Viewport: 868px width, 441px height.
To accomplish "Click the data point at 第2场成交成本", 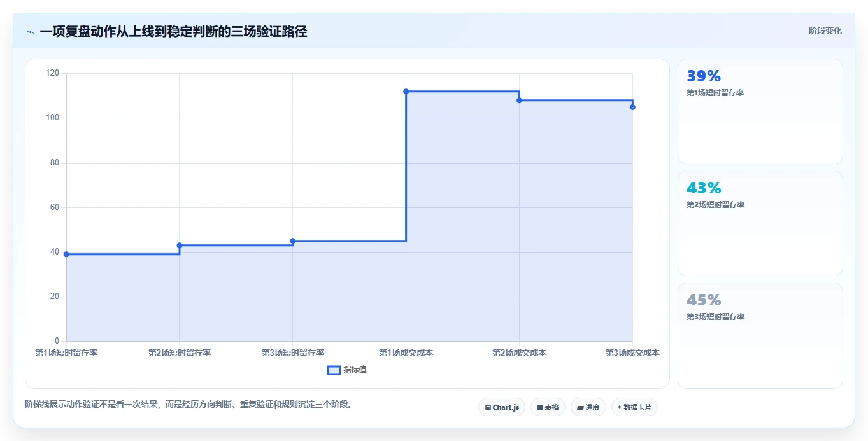I will 519,101.
